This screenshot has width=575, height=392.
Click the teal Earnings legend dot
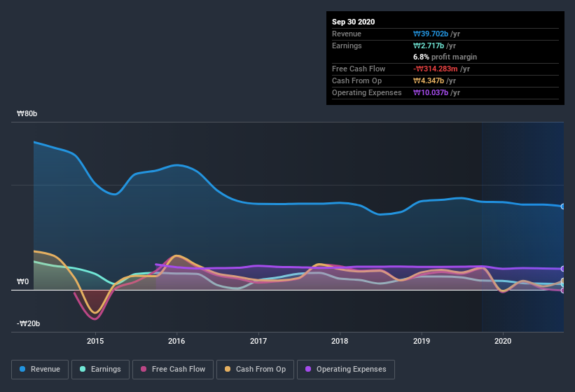click(83, 369)
